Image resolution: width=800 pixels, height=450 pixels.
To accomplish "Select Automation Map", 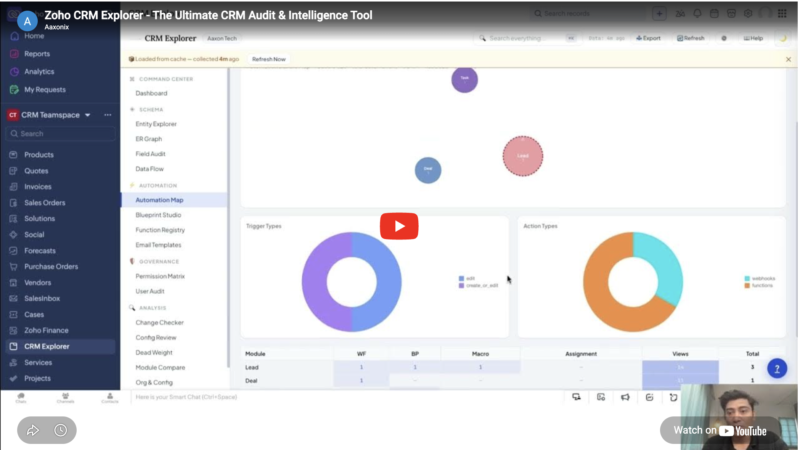I will coord(174,200).
